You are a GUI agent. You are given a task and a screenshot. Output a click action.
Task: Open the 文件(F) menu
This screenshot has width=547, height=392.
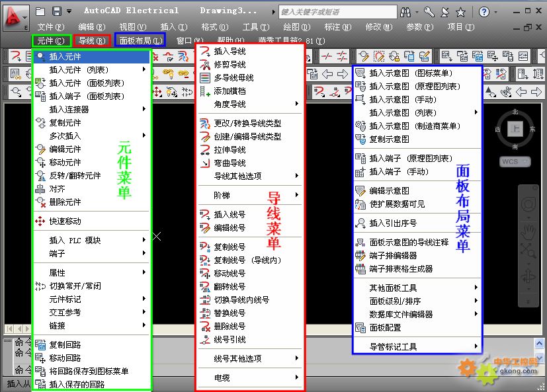[51, 27]
